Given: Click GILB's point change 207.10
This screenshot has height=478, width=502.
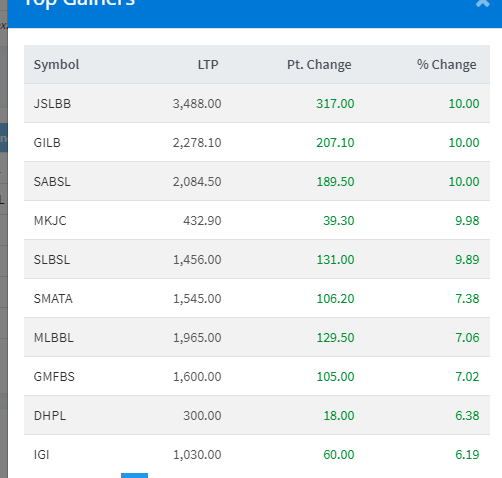Looking at the screenshot, I should tap(335, 143).
